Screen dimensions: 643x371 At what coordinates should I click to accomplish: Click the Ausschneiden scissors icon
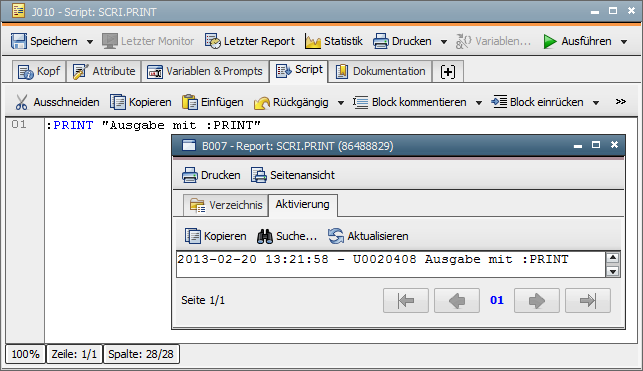coord(21,102)
